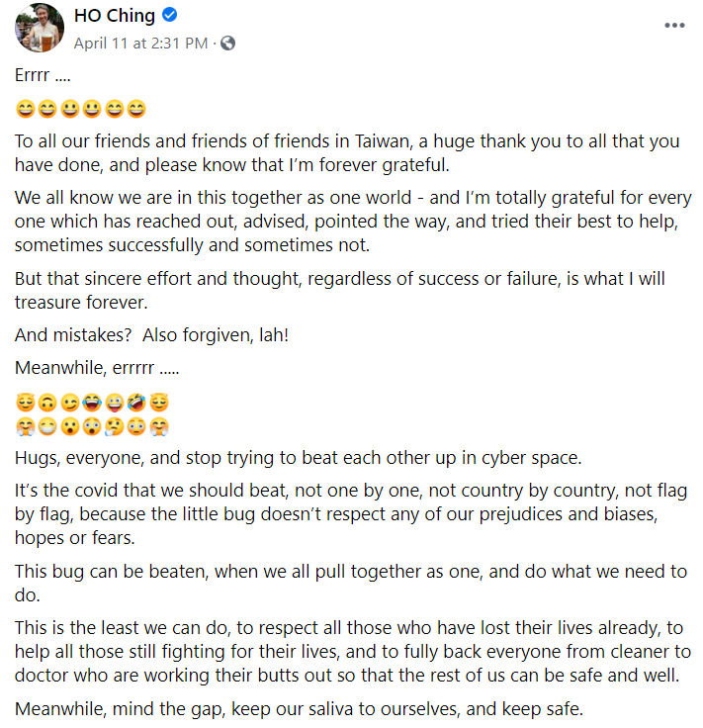Click the face with tongue out emoji

tap(115, 403)
